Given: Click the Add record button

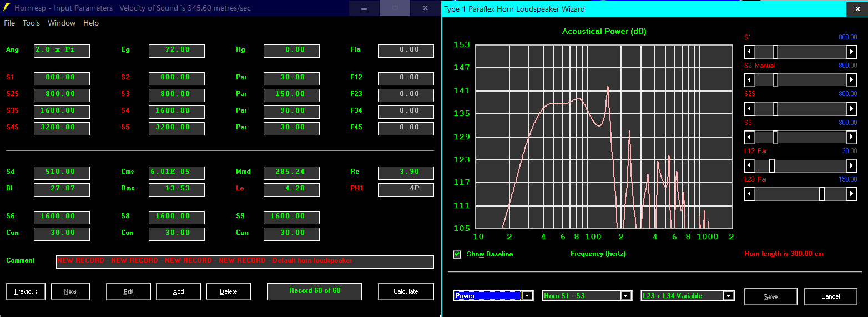Looking at the screenshot, I should click(178, 291).
